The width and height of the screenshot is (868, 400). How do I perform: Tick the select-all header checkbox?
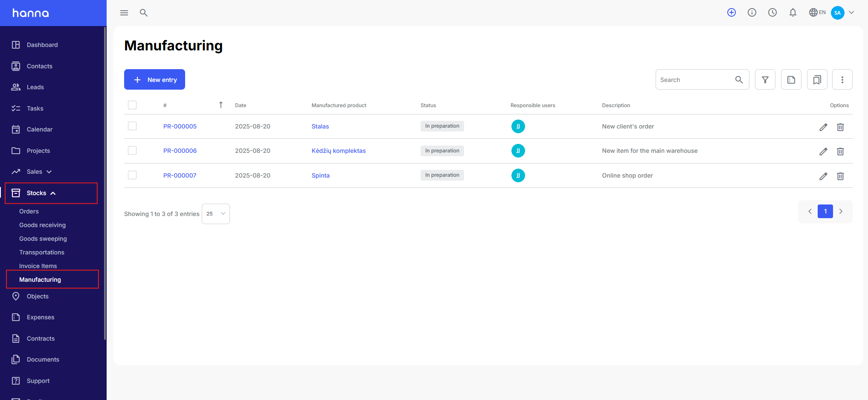pyautogui.click(x=132, y=105)
